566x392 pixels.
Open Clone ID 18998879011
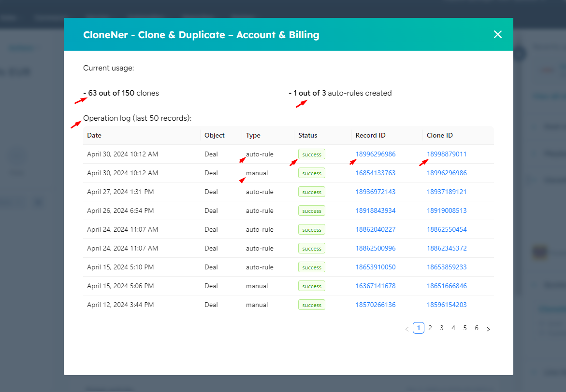447,154
